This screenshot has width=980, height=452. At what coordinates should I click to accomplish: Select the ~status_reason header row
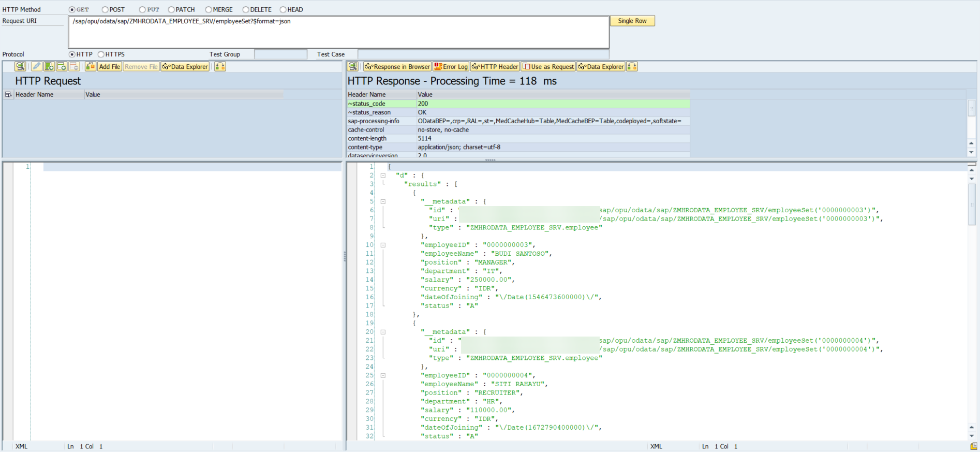518,112
